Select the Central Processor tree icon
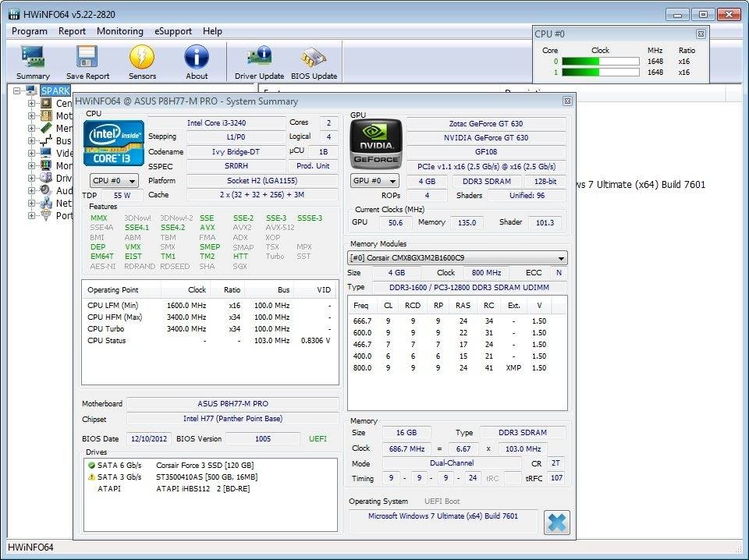This screenshot has width=749, height=560. coord(46,103)
